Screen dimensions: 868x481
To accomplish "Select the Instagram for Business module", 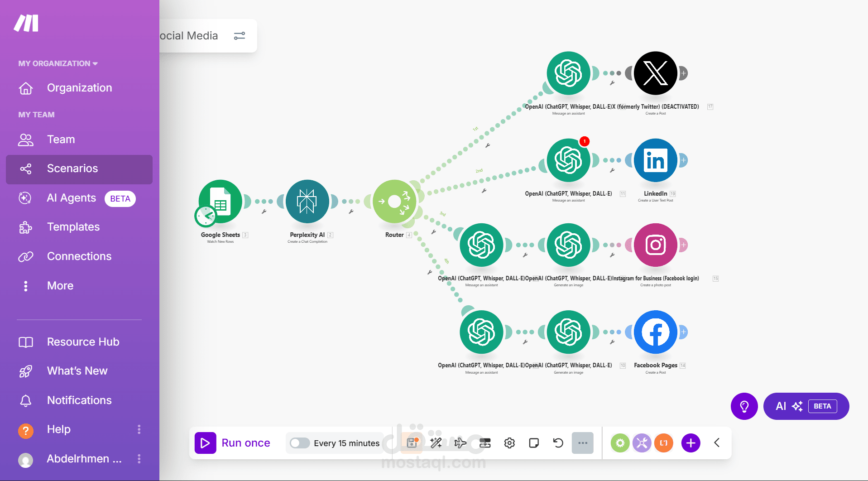I will click(655, 245).
